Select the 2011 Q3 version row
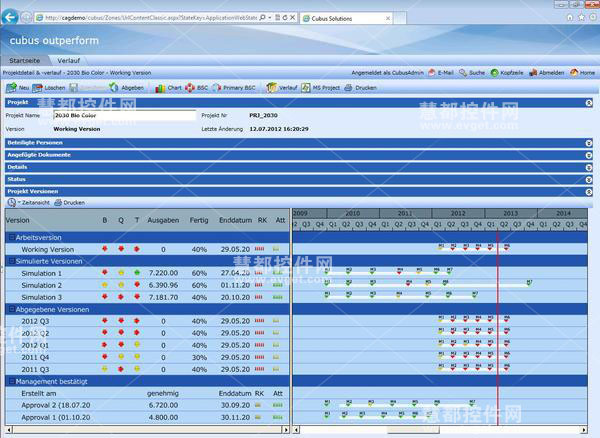Screen dimensions: 600x438 click(147, 370)
